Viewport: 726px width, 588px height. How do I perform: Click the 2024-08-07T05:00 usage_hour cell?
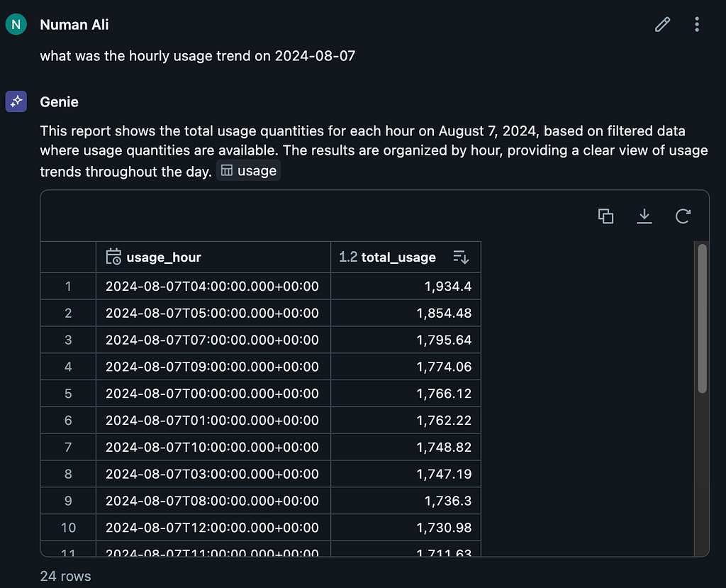[x=212, y=314]
